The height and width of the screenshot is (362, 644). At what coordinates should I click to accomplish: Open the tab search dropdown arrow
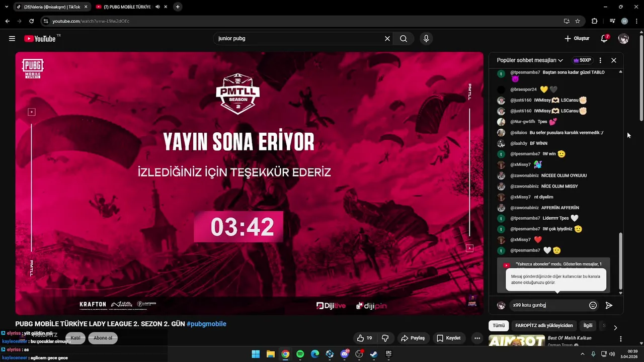point(7,7)
